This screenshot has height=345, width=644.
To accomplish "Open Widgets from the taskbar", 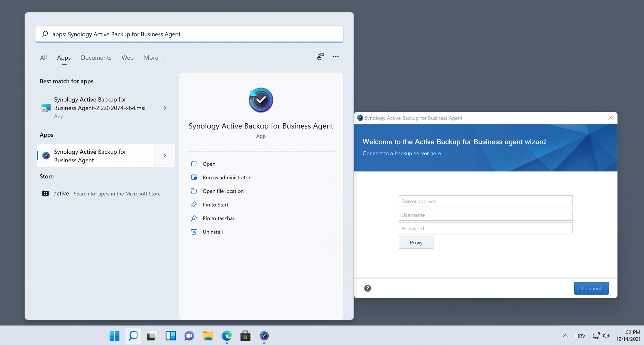I will [x=171, y=336].
